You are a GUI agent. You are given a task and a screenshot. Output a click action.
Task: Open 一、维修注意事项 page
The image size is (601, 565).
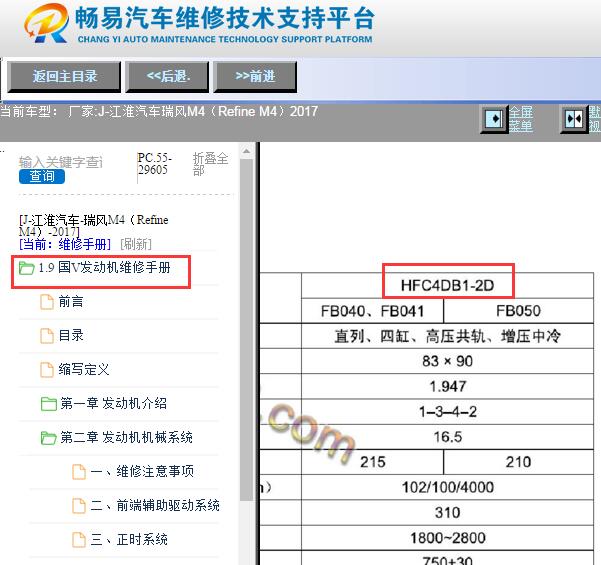[142, 471]
